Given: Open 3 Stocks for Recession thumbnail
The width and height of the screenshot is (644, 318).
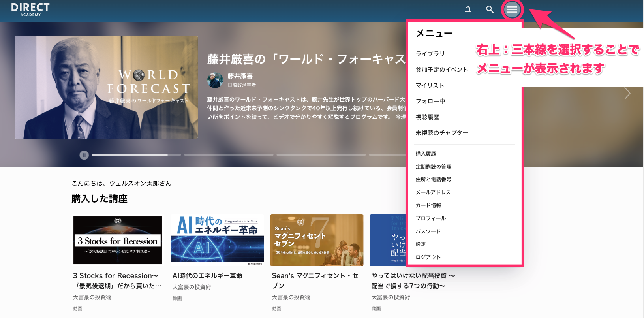Looking at the screenshot, I should pyautogui.click(x=118, y=240).
